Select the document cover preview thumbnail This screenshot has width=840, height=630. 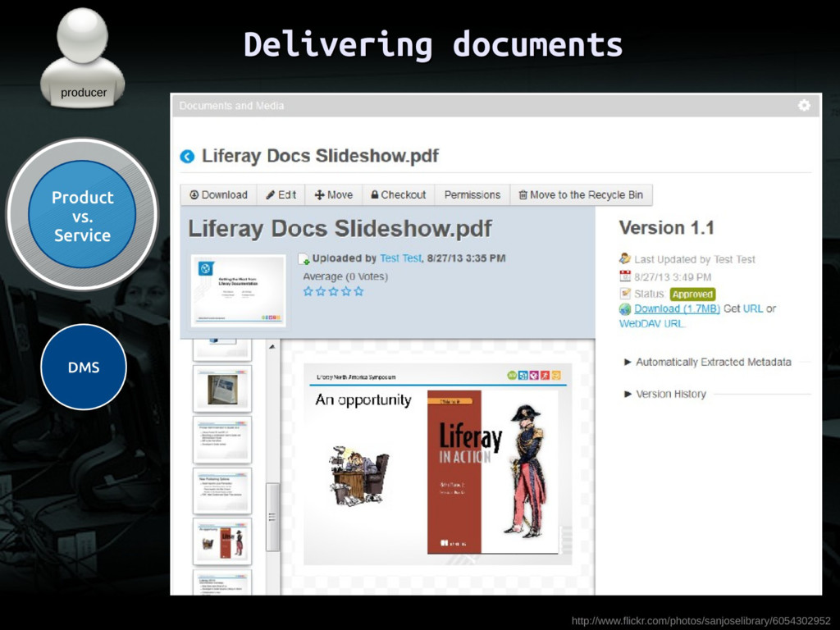click(x=238, y=291)
